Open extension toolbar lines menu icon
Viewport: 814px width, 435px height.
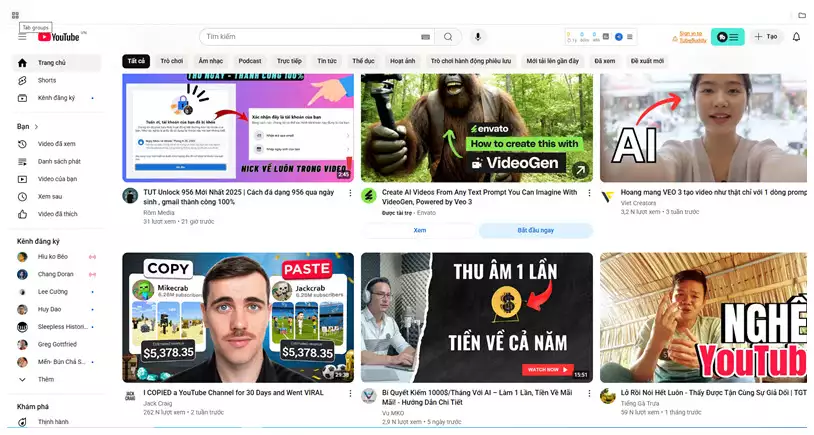(x=630, y=37)
